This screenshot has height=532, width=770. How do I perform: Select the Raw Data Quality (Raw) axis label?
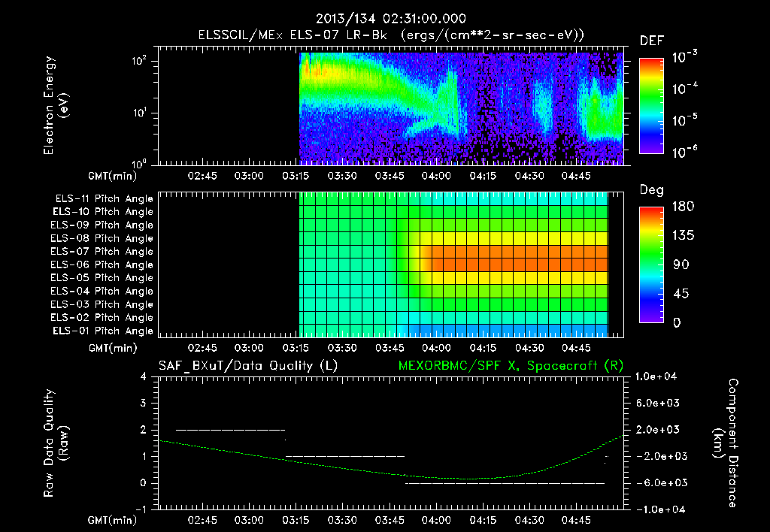56,443
